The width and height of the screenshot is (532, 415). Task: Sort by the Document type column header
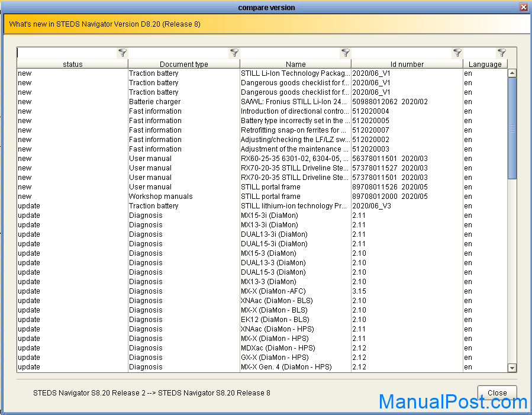click(x=184, y=64)
